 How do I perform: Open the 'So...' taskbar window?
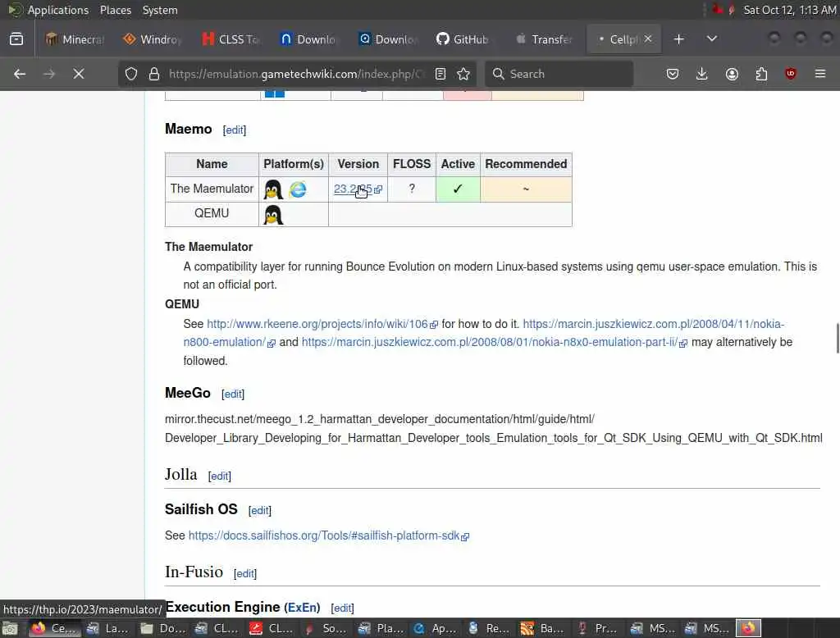[326, 628]
